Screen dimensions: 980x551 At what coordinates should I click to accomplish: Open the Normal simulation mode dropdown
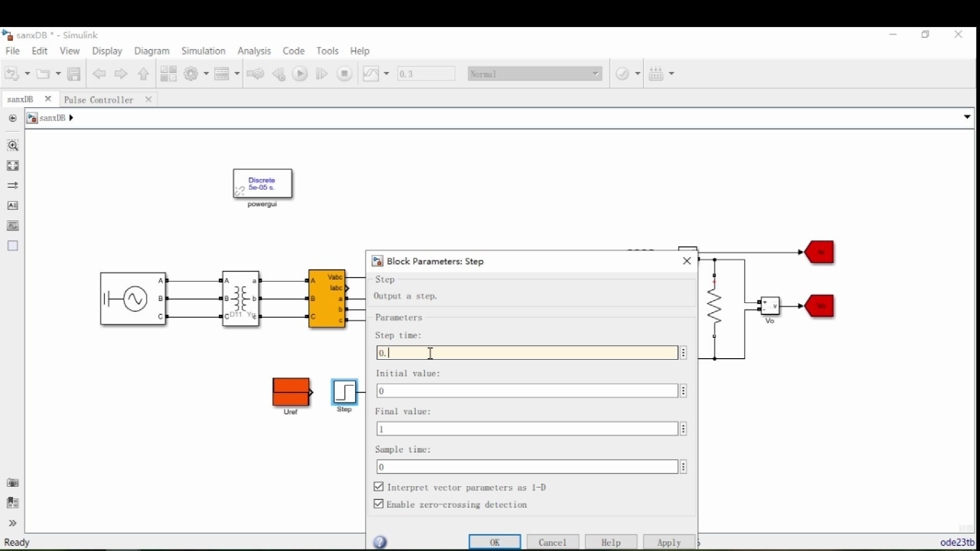tap(534, 74)
